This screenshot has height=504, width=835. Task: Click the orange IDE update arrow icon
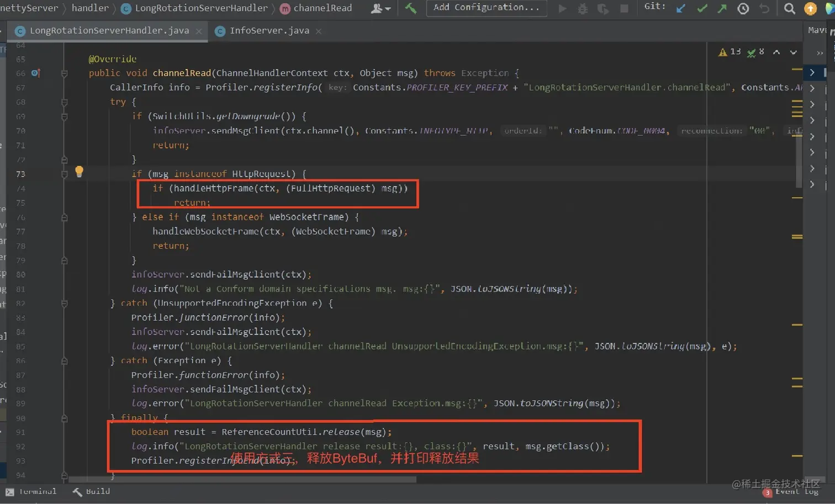point(811,8)
